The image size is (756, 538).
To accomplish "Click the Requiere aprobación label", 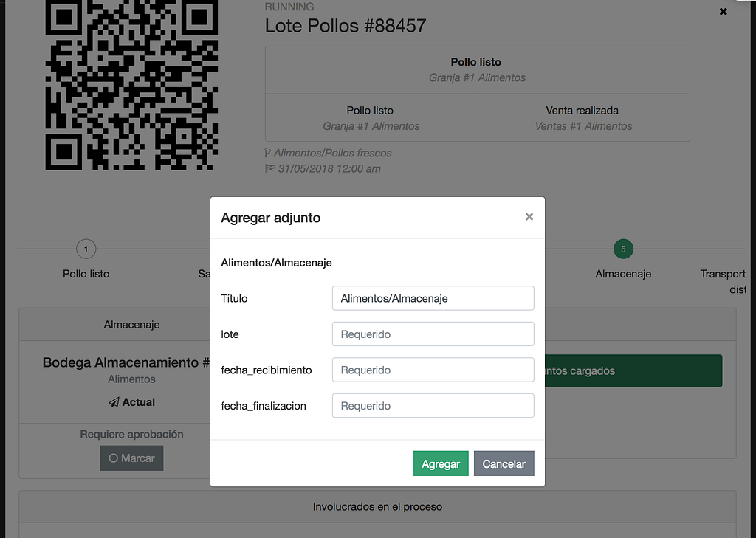I will (x=131, y=435).
